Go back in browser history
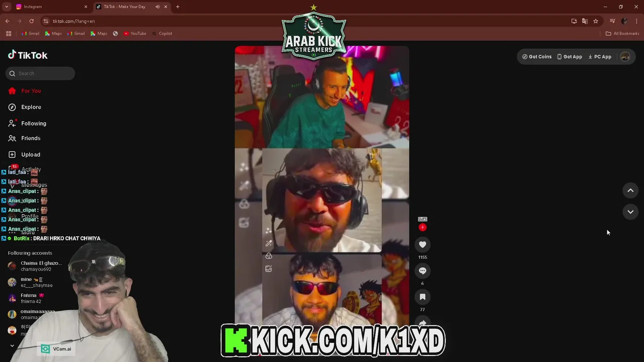The height and width of the screenshot is (362, 644). (x=7, y=21)
